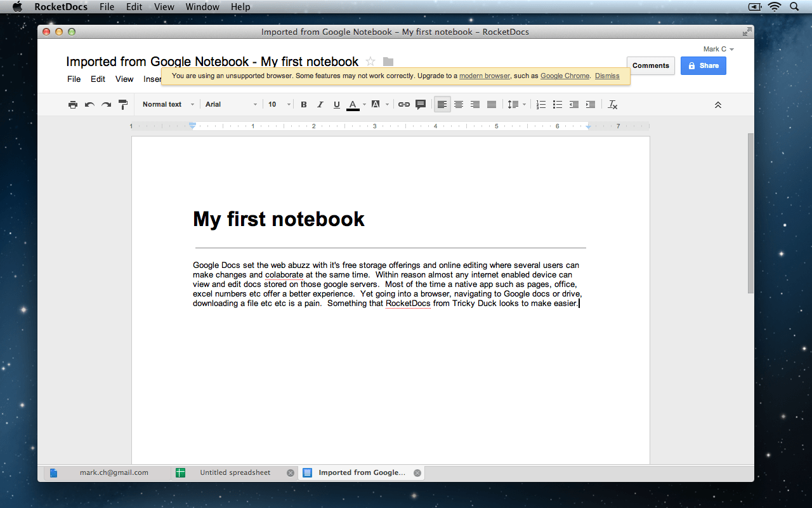This screenshot has width=812, height=508.
Task: Add a comment using the speech bubble icon
Action: 421,105
